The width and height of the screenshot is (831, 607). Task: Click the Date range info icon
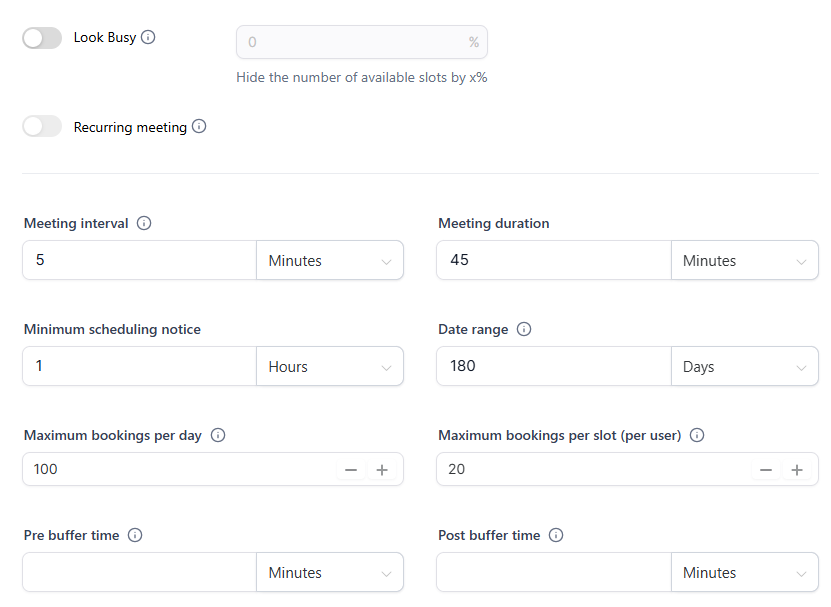point(524,329)
